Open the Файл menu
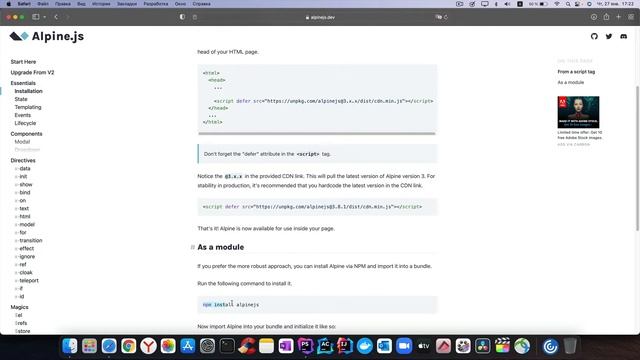Image resolution: width=640 pixels, height=360 pixels. click(43, 4)
